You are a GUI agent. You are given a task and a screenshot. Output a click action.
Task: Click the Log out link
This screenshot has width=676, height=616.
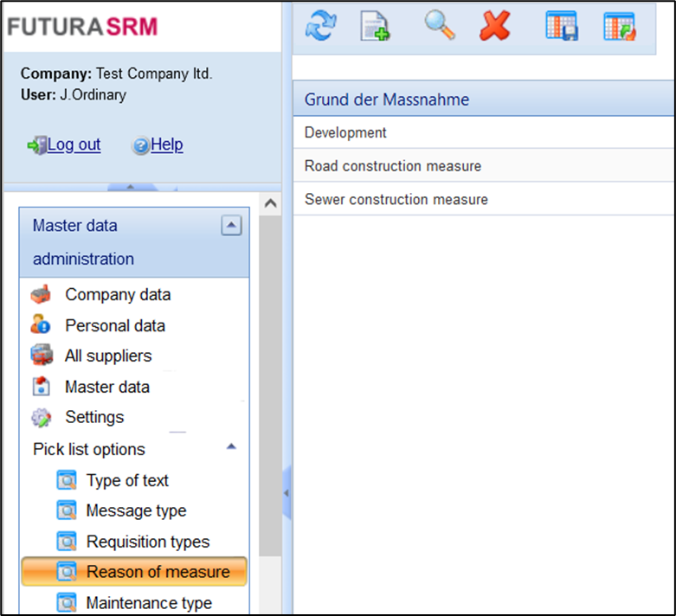pos(74,145)
